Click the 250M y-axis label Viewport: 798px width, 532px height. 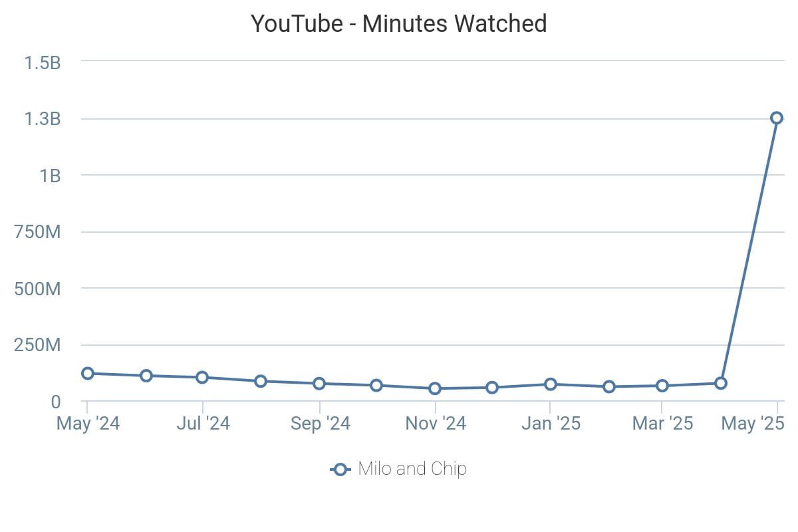[x=37, y=345]
